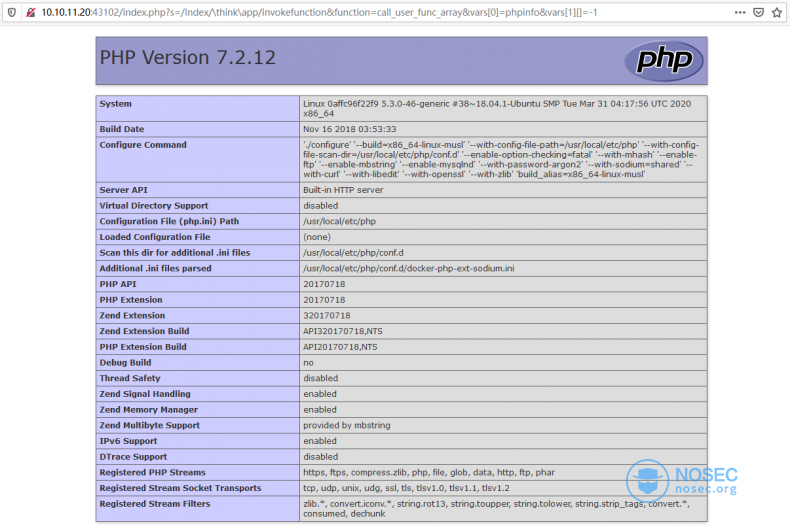Click the Save to Pocket icon

pos(758,12)
